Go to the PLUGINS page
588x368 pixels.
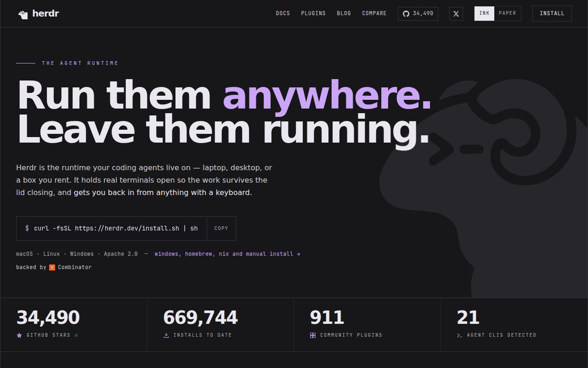(313, 13)
